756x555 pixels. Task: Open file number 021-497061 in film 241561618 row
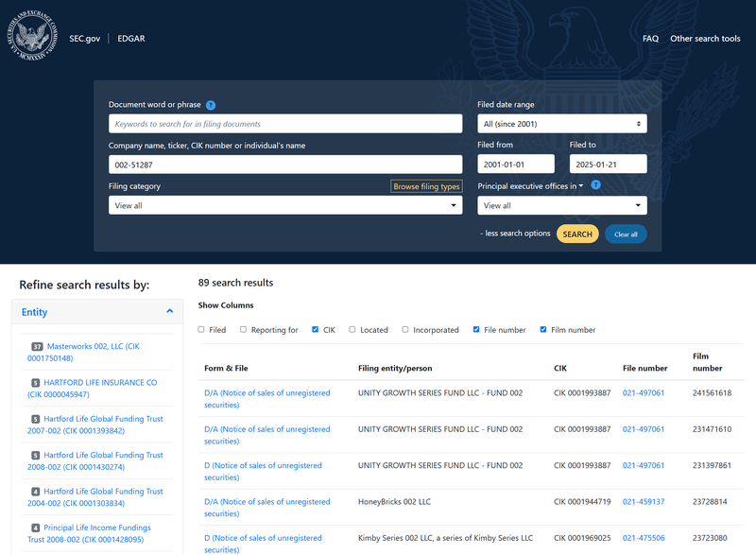[644, 393]
